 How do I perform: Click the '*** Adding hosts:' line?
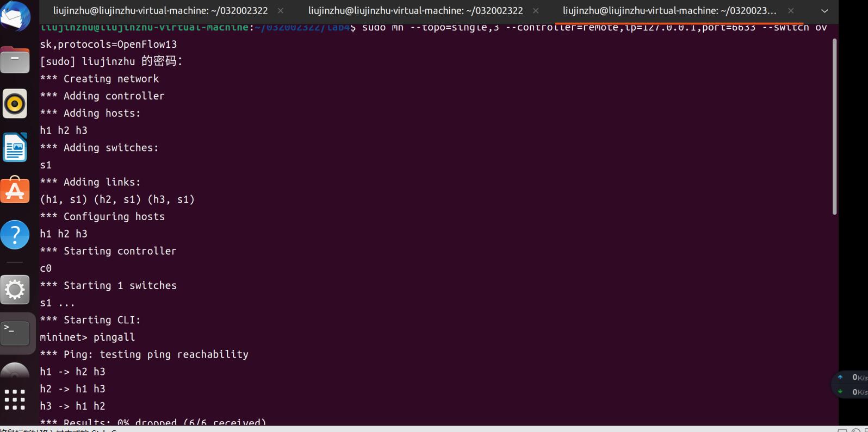90,113
